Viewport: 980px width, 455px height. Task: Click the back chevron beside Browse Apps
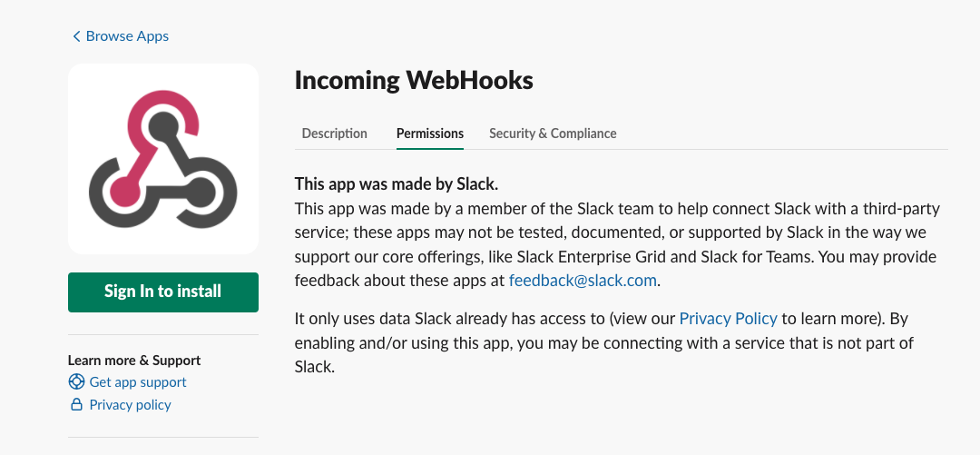coord(76,36)
